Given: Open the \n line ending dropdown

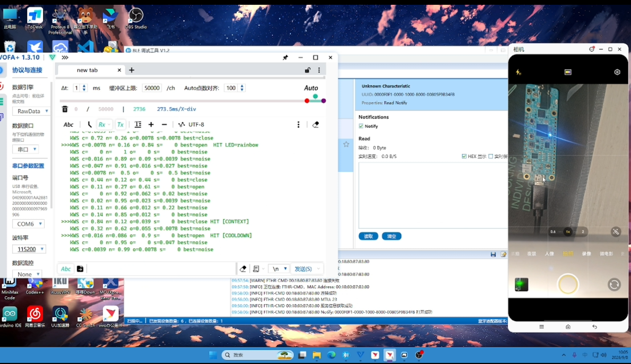Looking at the screenshot, I should [x=279, y=268].
